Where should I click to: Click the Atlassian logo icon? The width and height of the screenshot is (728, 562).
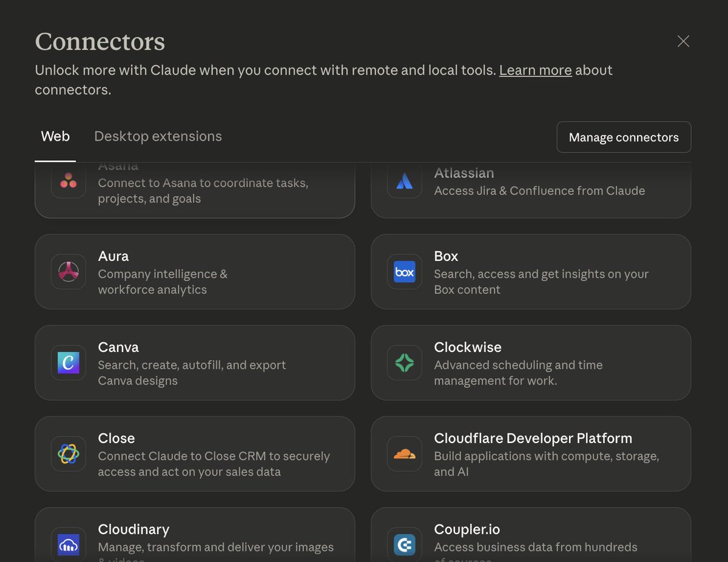click(405, 181)
